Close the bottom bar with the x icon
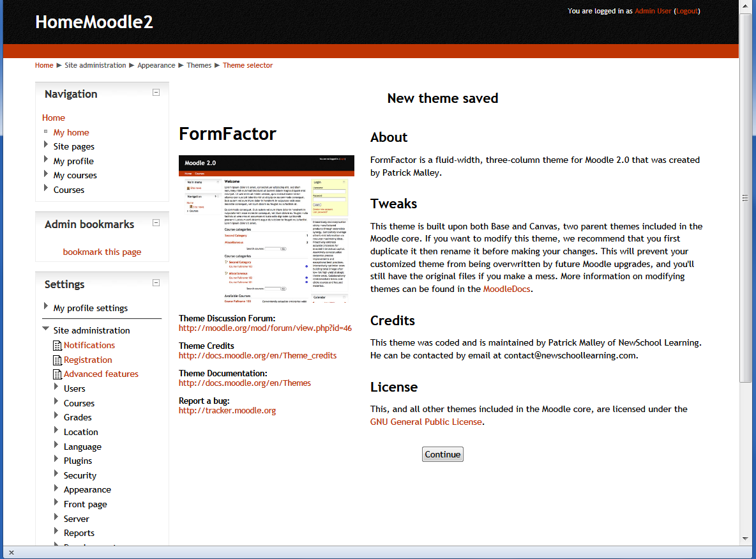This screenshot has width=756, height=559. pyautogui.click(x=11, y=553)
